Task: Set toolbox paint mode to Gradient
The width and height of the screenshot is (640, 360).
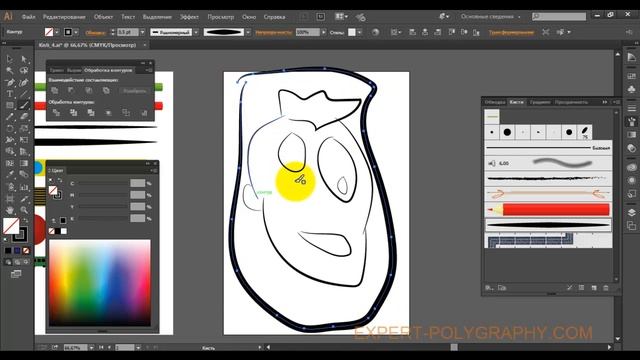Action: 17,250
